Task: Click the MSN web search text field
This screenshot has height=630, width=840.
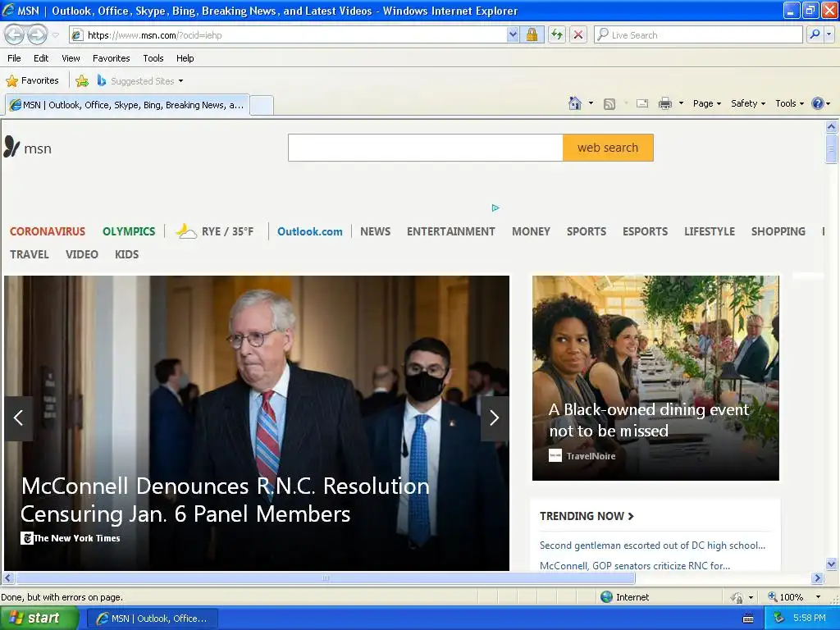Action: coord(426,148)
